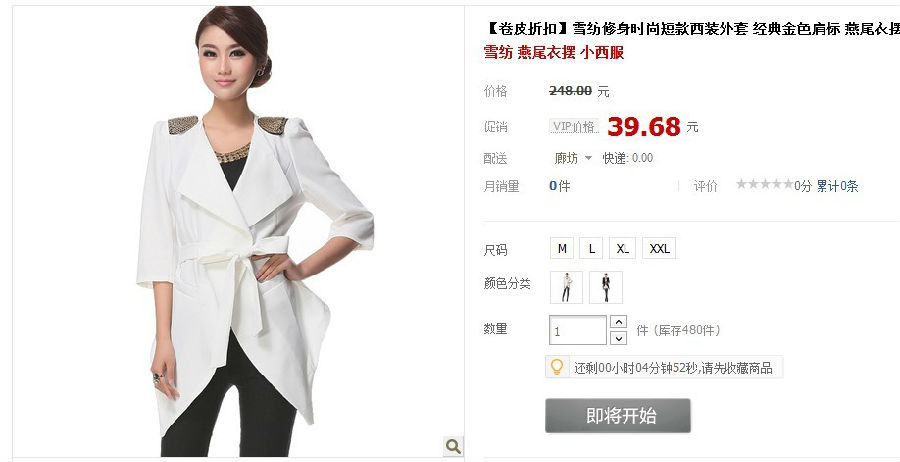Decrease quantity with the down arrow

click(x=618, y=338)
